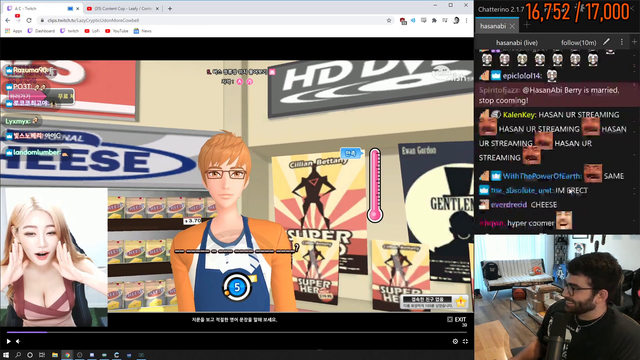Bookmark page with star icon
The width and height of the screenshot is (640, 360).
389,20
